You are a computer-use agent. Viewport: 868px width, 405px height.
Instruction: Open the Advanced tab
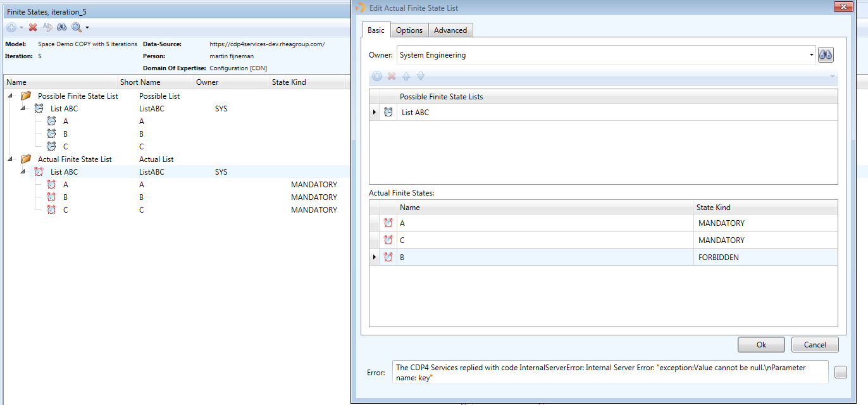pyautogui.click(x=450, y=30)
